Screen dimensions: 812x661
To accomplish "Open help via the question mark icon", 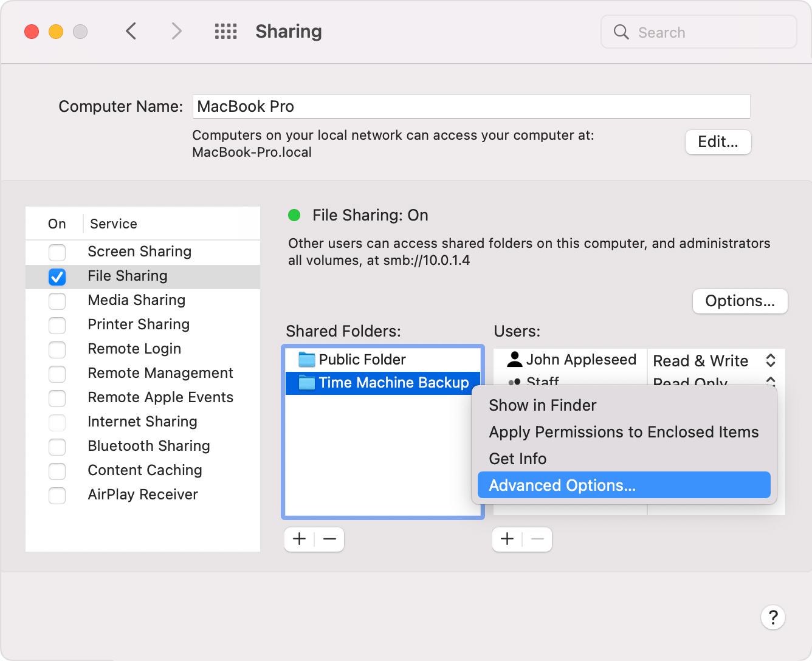I will (x=772, y=617).
